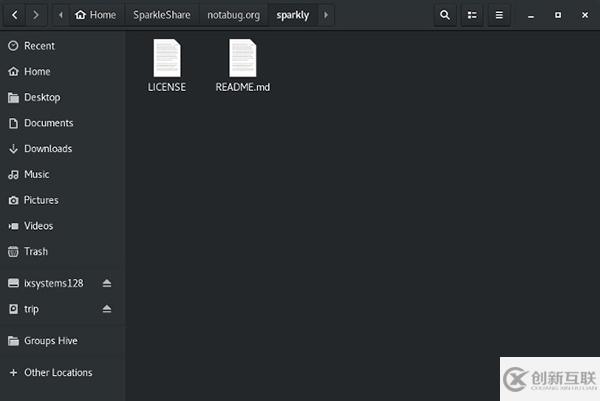The height and width of the screenshot is (401, 600).
Task: Select the LICENSE file icon
Action: tap(167, 58)
